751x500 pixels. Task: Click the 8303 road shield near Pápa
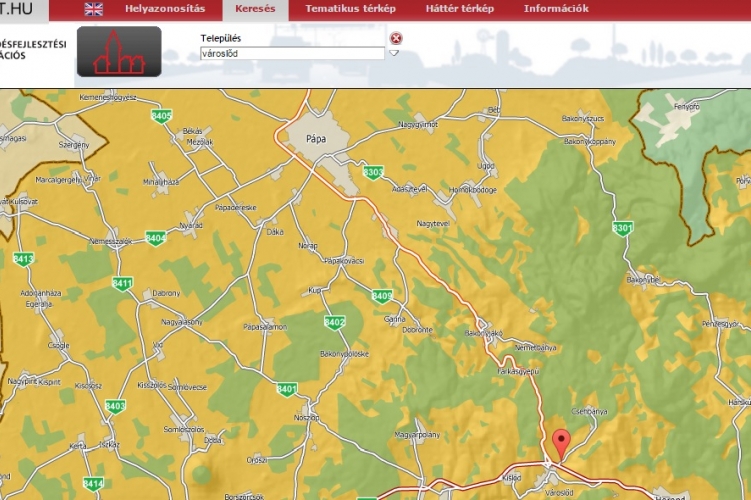373,172
